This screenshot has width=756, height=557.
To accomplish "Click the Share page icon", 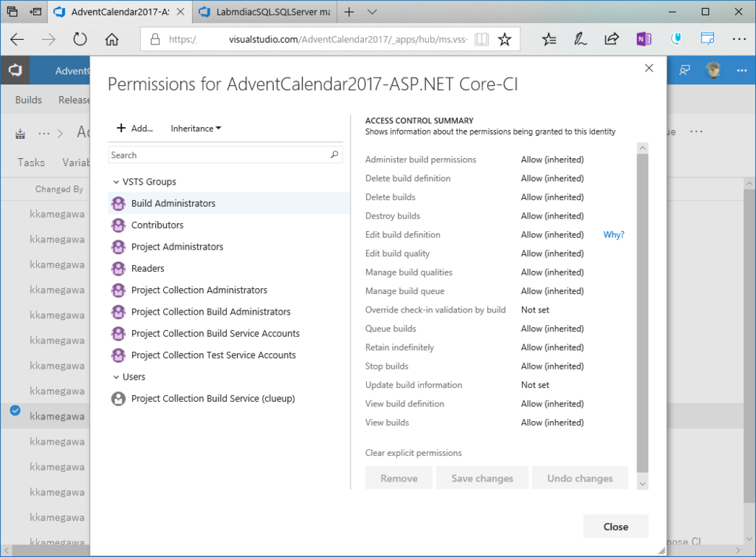I will point(611,39).
